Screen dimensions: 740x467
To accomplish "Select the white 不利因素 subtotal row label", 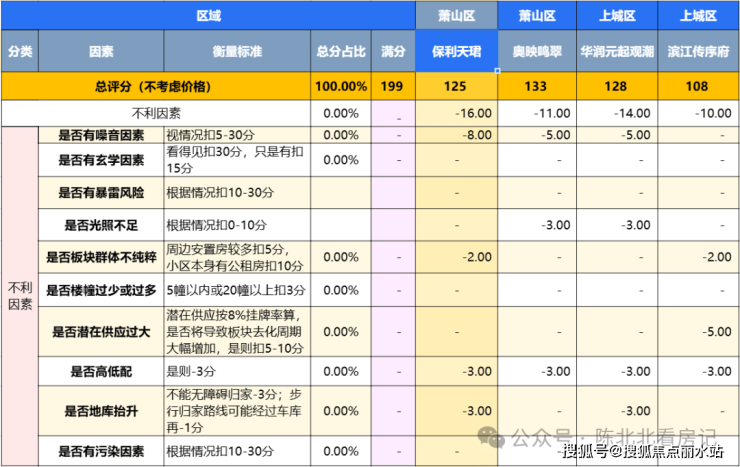I will [156, 113].
